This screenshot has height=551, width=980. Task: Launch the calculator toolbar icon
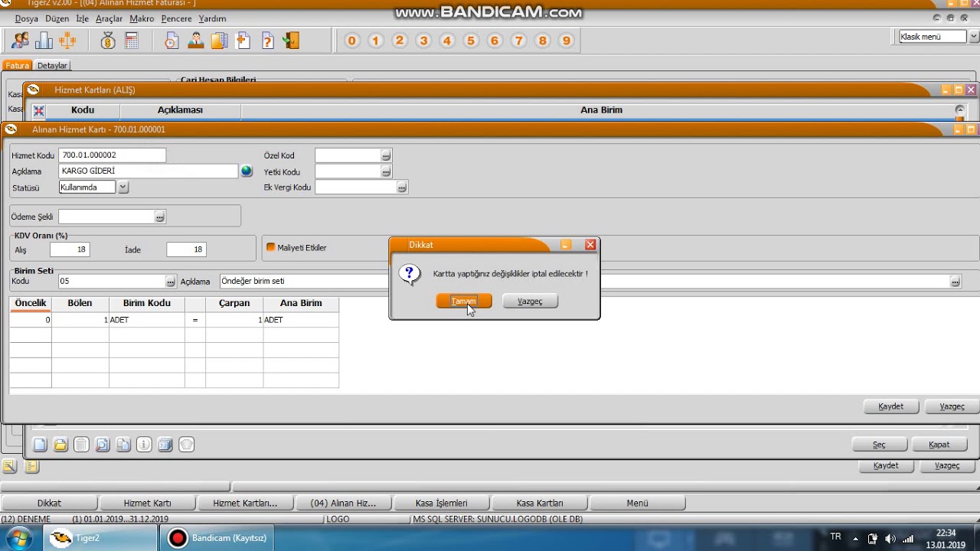click(x=132, y=41)
